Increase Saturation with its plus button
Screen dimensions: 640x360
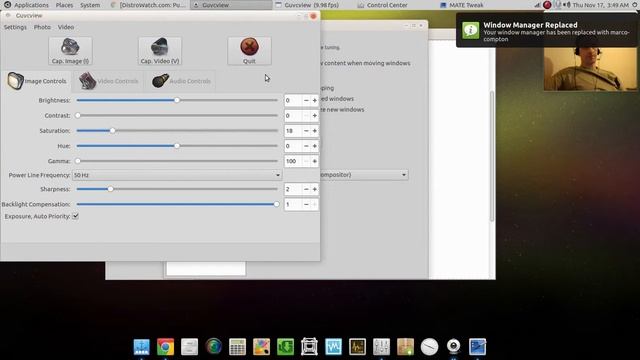click(x=314, y=131)
